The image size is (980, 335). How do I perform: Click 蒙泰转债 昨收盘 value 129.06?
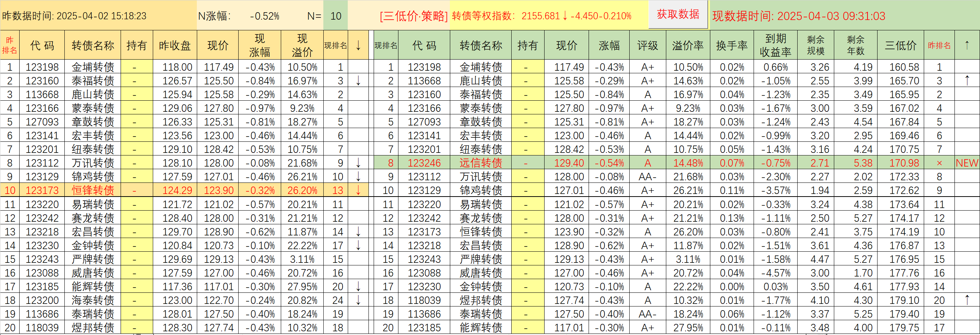pos(175,108)
